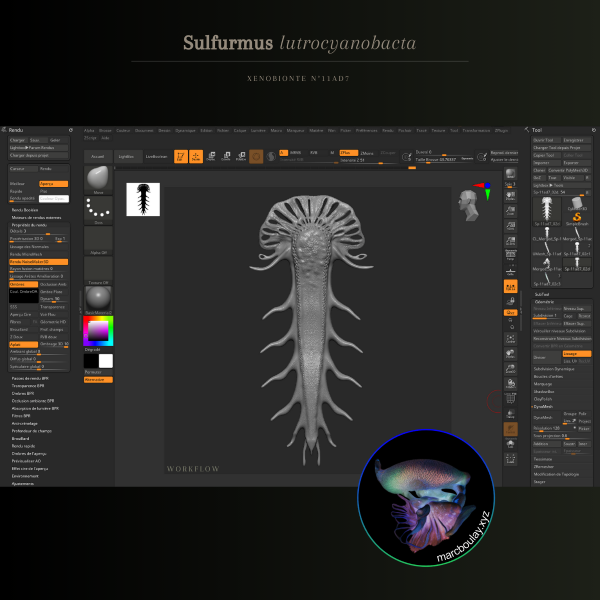Toggle the Persp perspective icon
Viewport: 600px width, 600px height.
510,256
